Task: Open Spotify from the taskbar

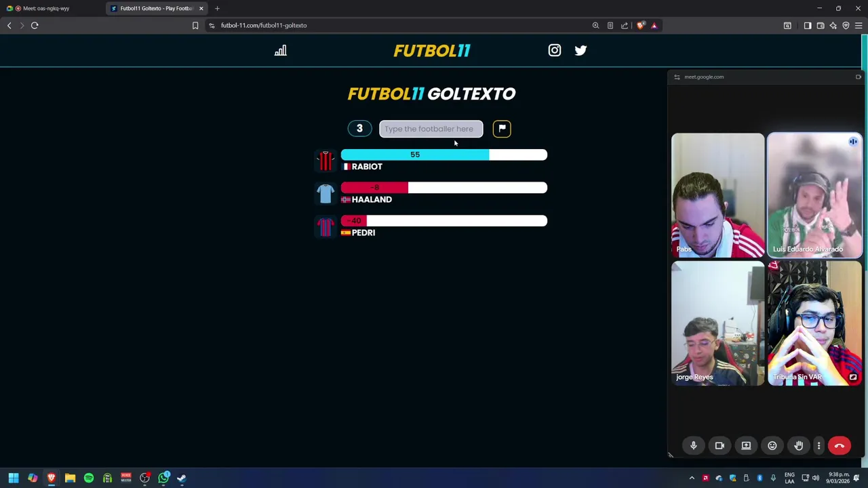Action: click(x=89, y=478)
